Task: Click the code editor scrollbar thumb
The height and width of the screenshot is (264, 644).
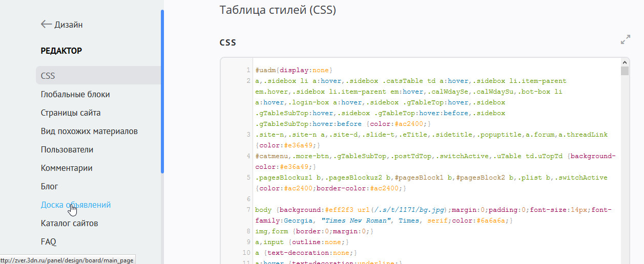Action: coord(625,71)
